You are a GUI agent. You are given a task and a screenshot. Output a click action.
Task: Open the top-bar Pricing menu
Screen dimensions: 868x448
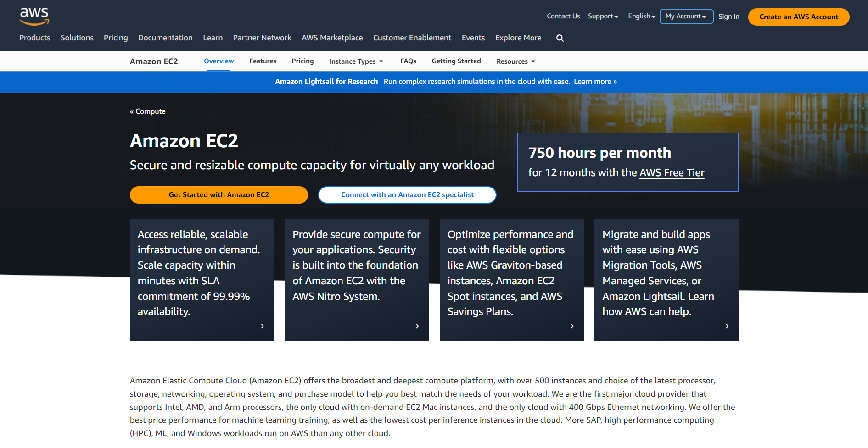click(x=116, y=38)
